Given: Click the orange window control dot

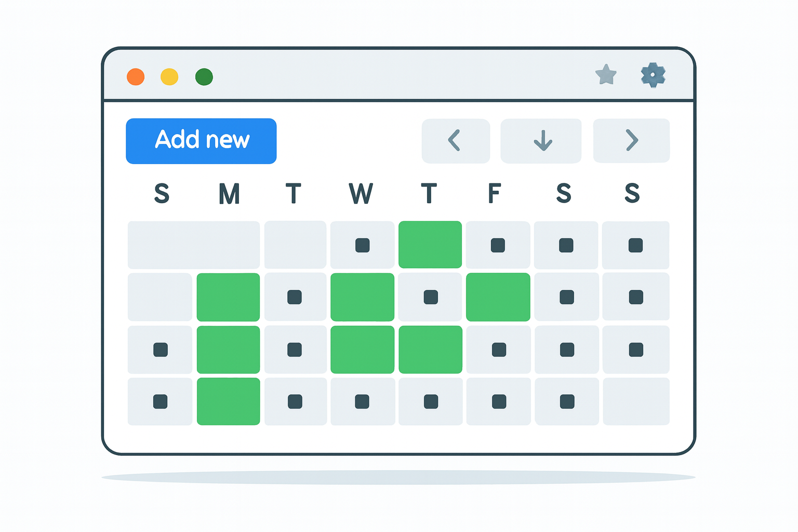Looking at the screenshot, I should click(x=136, y=77).
